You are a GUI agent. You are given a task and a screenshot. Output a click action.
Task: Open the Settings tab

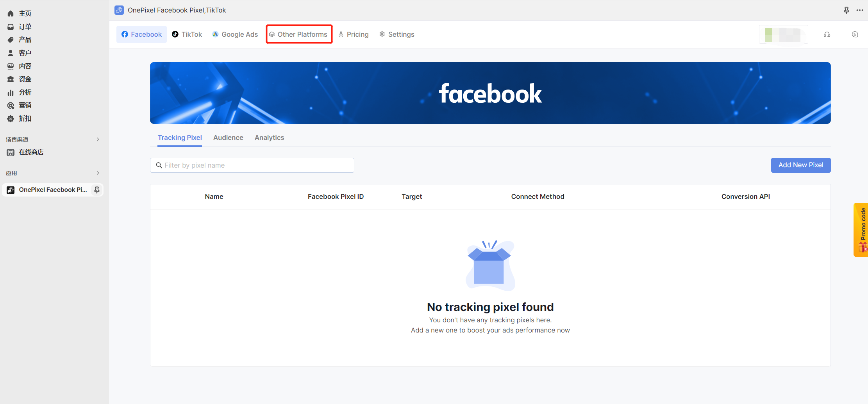point(397,34)
